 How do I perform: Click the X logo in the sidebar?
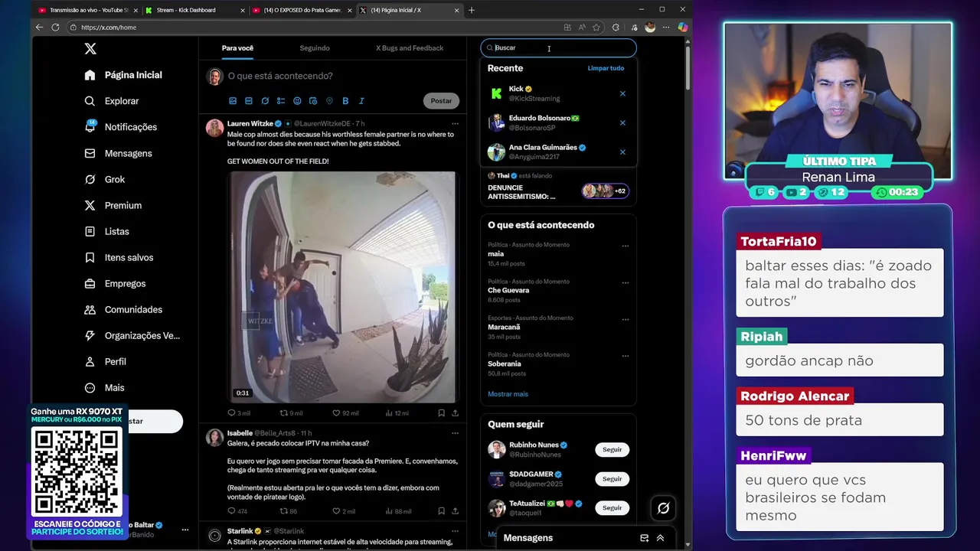coord(90,49)
